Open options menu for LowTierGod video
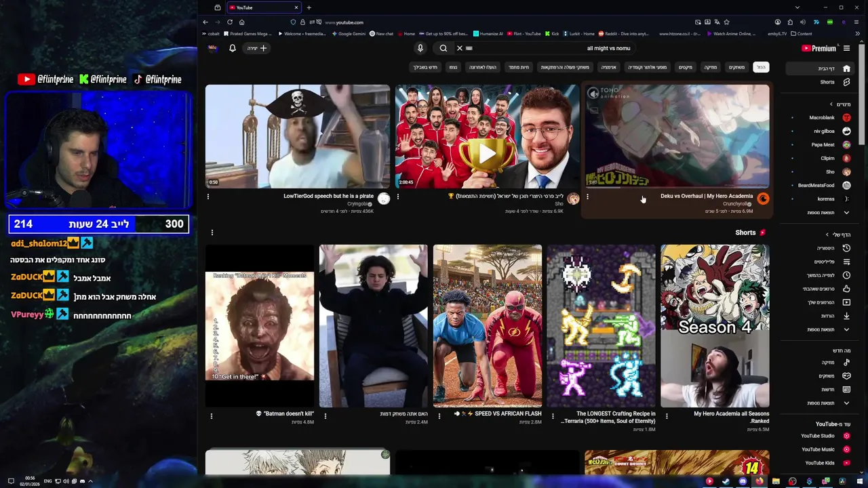The image size is (868, 488). [208, 197]
